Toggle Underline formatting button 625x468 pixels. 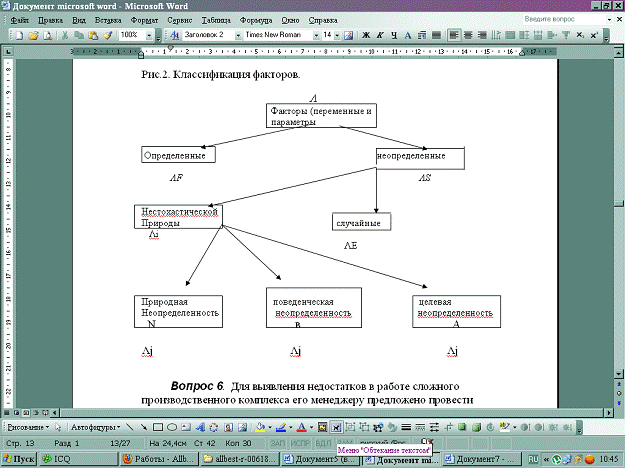click(x=395, y=35)
